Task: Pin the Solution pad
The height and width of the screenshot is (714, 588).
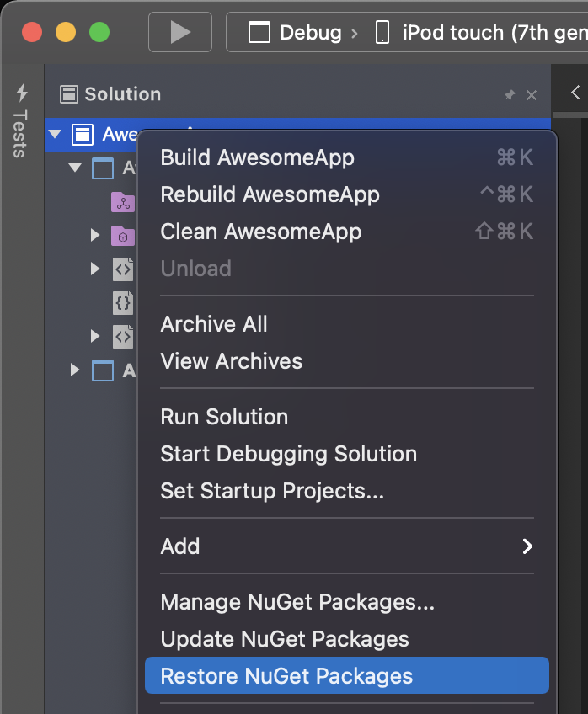Action: click(x=510, y=94)
